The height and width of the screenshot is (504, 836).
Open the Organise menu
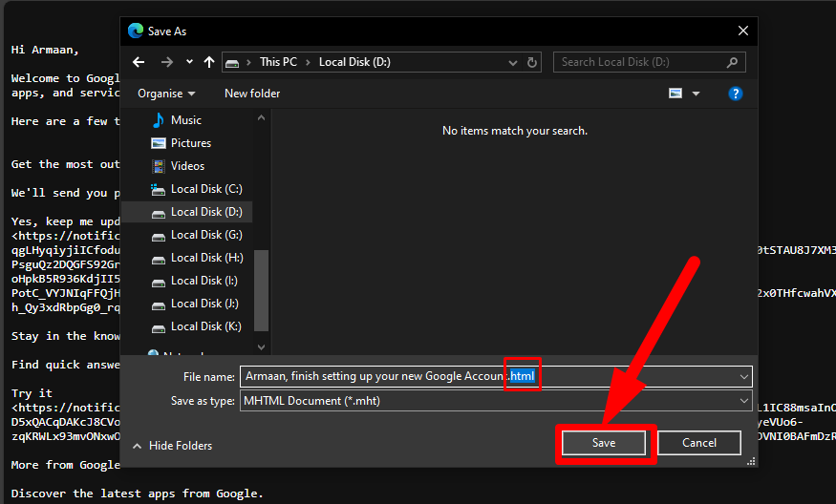[x=166, y=94]
